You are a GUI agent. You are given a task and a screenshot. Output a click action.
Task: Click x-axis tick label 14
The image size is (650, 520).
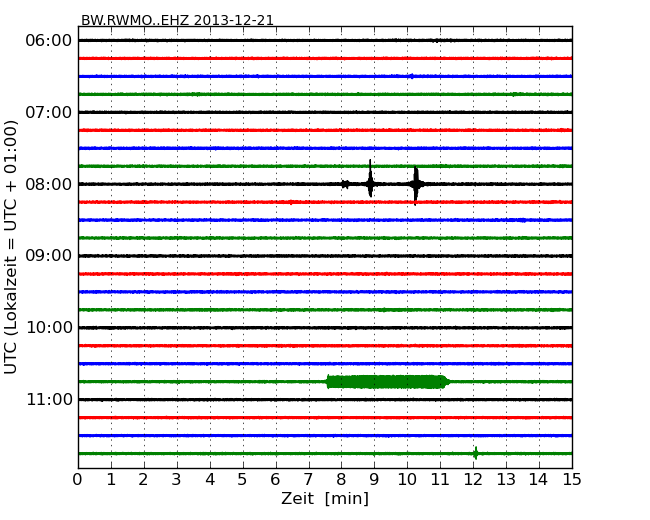[x=539, y=480]
